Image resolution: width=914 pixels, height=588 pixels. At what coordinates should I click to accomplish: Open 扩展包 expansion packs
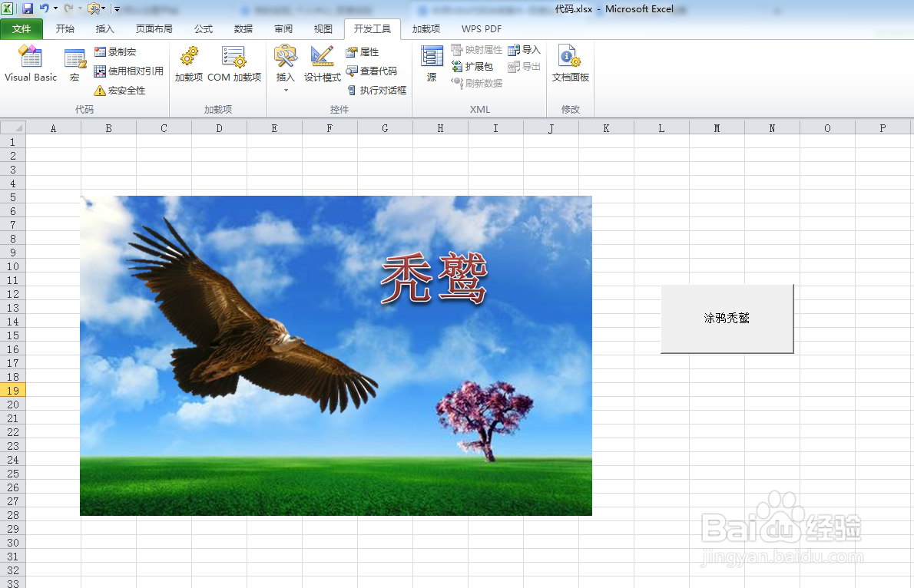coord(472,67)
